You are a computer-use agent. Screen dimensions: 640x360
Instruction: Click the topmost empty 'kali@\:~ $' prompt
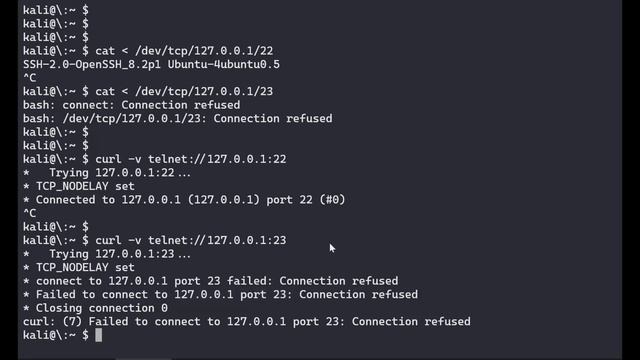click(56, 10)
